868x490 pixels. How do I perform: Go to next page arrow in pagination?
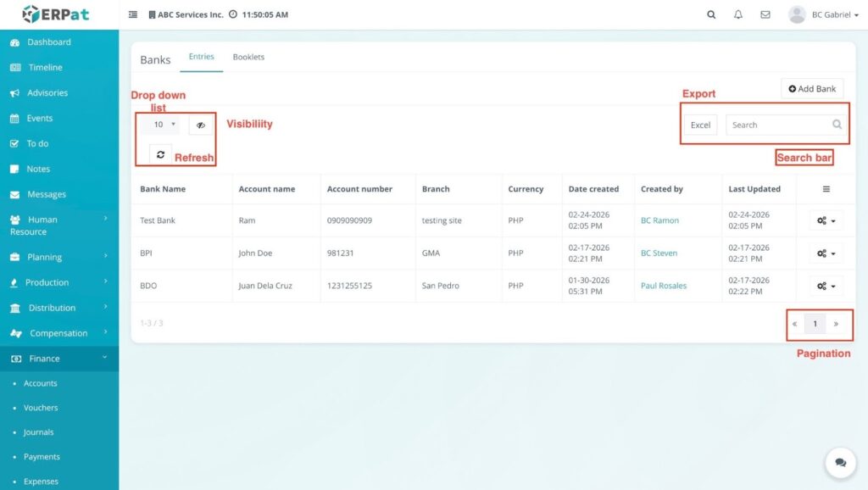coord(836,324)
